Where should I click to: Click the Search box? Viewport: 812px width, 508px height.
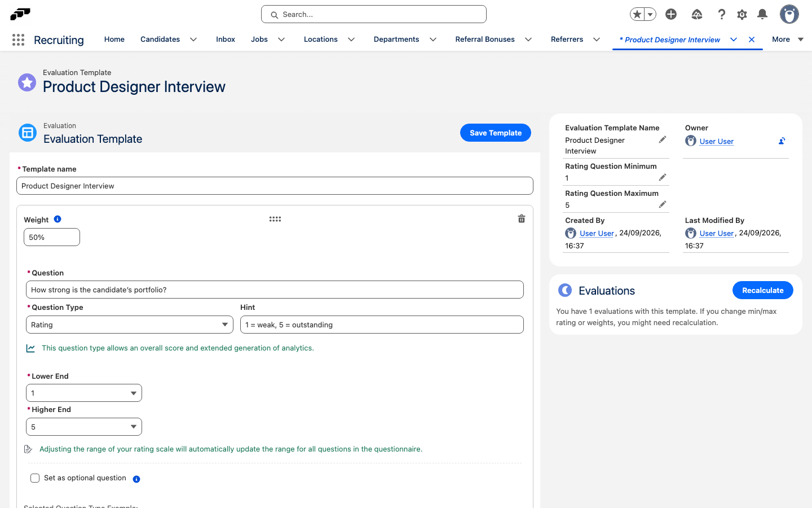click(374, 14)
